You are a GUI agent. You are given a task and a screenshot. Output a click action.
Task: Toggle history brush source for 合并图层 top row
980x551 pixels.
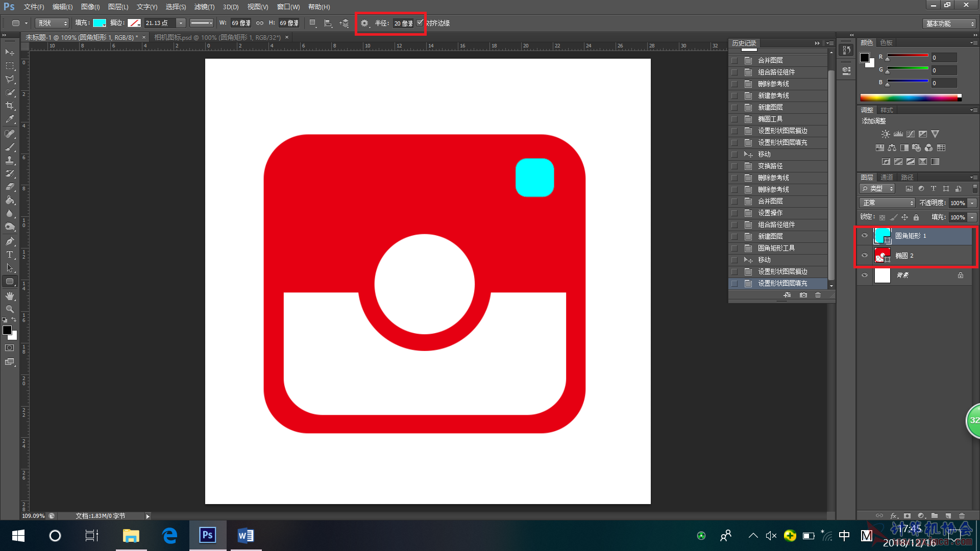click(734, 60)
